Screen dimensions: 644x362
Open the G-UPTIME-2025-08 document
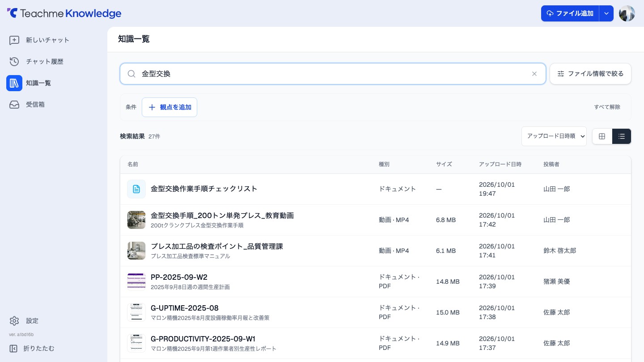click(185, 308)
